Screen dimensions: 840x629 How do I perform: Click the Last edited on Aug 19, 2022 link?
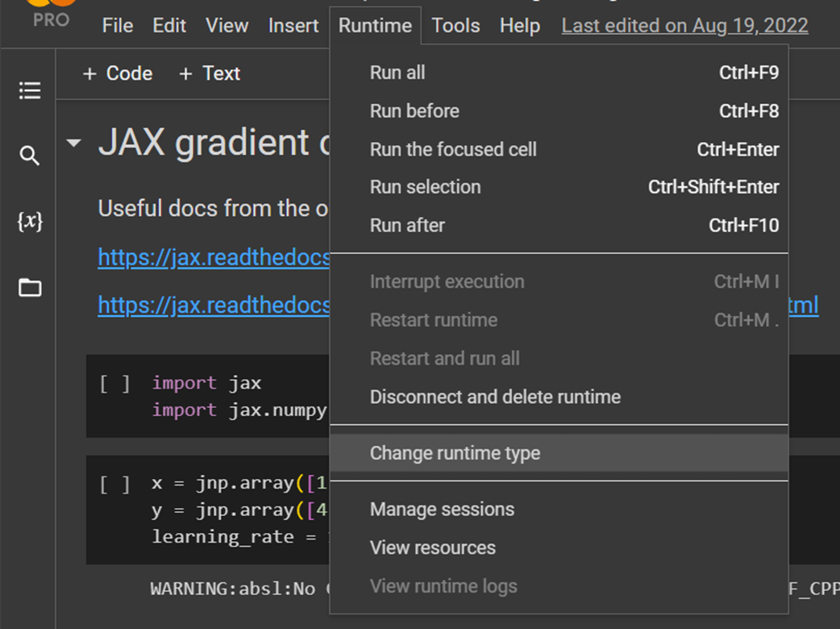coord(684,26)
